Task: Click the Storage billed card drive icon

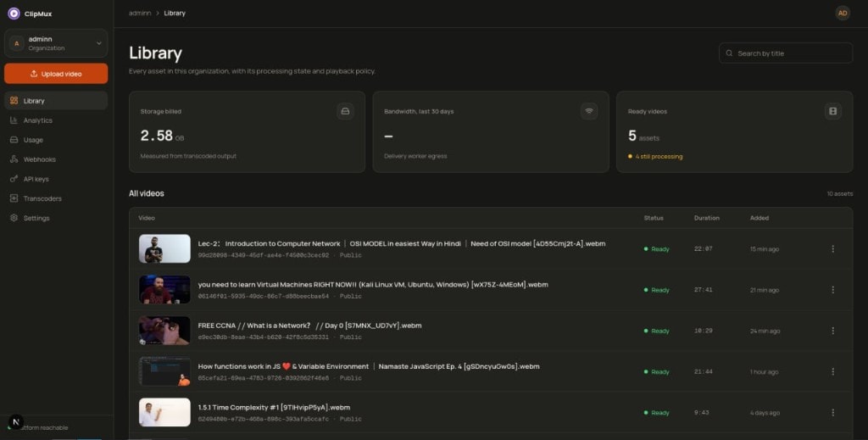Action: [345, 111]
